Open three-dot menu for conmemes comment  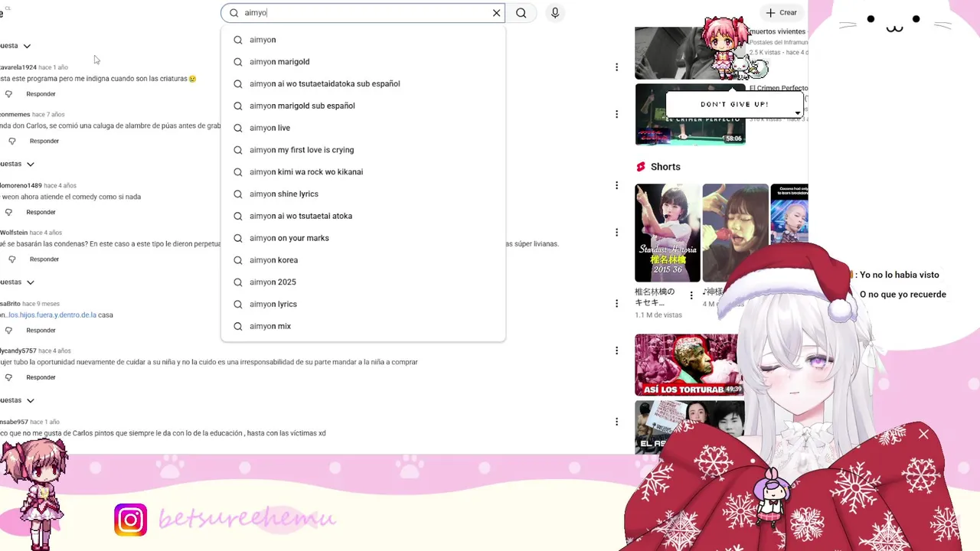point(616,114)
